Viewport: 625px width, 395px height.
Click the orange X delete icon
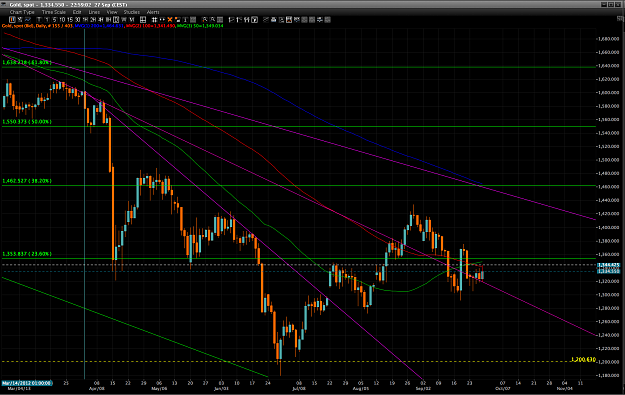click(x=170, y=20)
